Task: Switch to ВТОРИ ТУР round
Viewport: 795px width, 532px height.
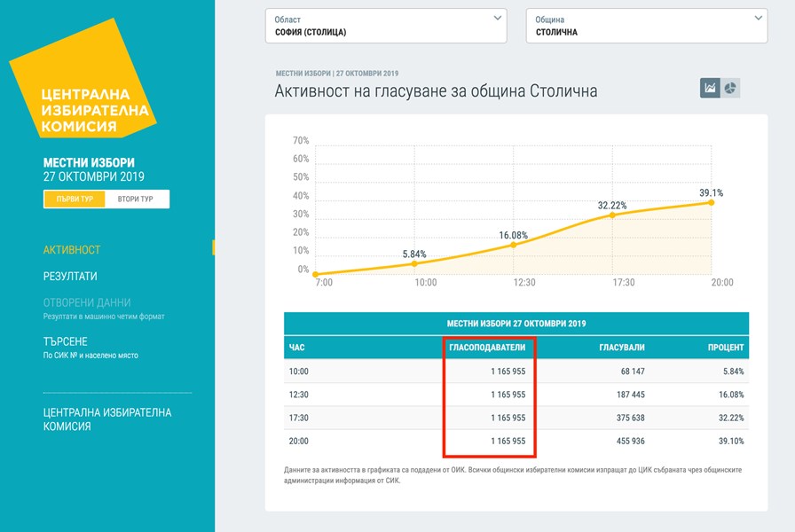Action: click(x=136, y=199)
